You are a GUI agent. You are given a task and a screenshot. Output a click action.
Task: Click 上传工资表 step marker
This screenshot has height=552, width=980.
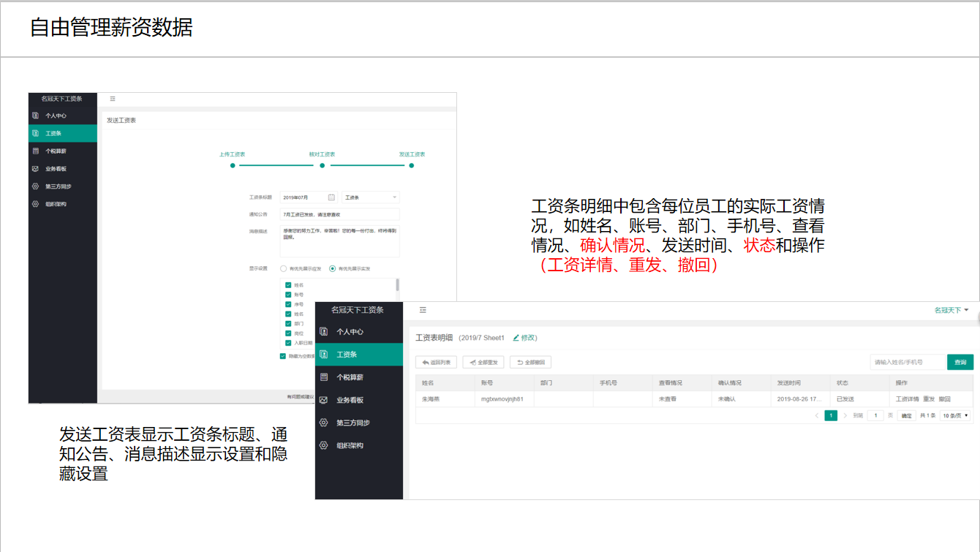coord(233,165)
